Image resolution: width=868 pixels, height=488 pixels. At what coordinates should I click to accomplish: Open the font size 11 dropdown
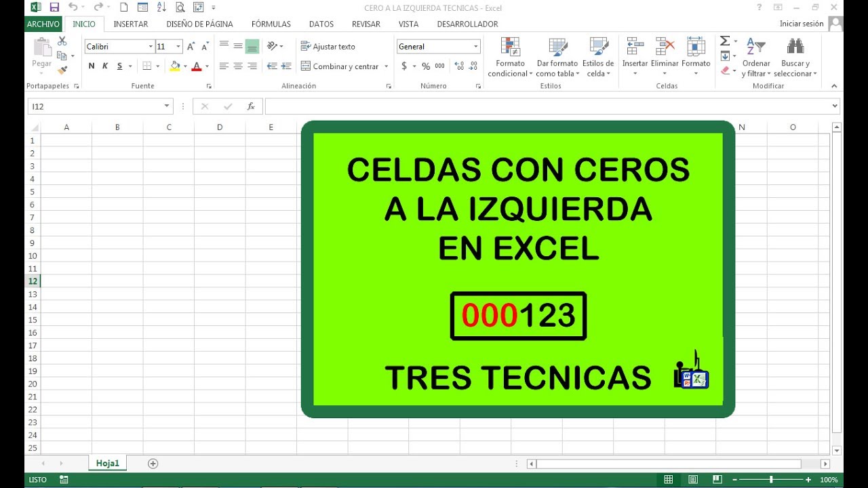[x=178, y=47]
